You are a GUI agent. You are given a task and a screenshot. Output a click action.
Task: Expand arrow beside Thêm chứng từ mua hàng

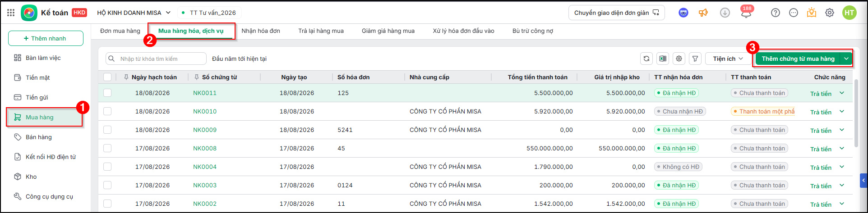(x=846, y=59)
